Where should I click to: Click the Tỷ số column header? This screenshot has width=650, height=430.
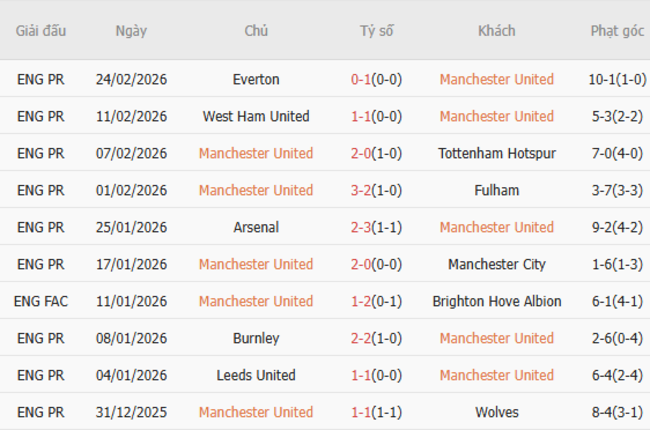pyautogui.click(x=376, y=30)
